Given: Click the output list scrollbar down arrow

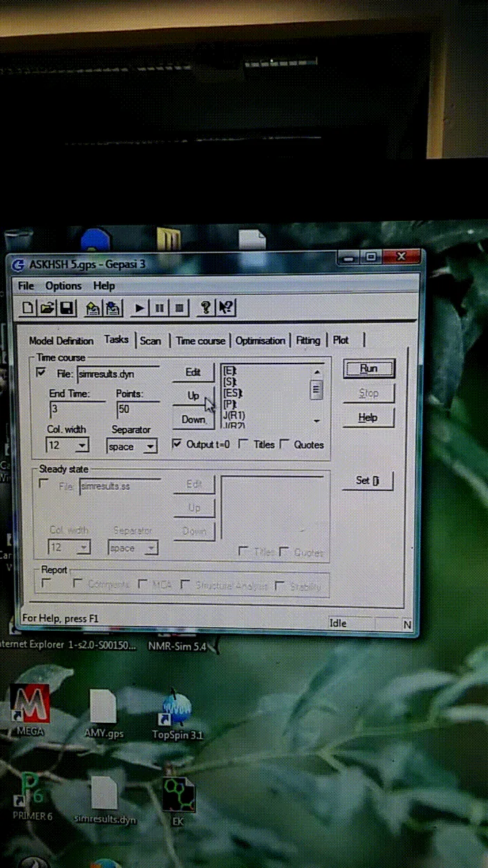Looking at the screenshot, I should coord(317,421).
